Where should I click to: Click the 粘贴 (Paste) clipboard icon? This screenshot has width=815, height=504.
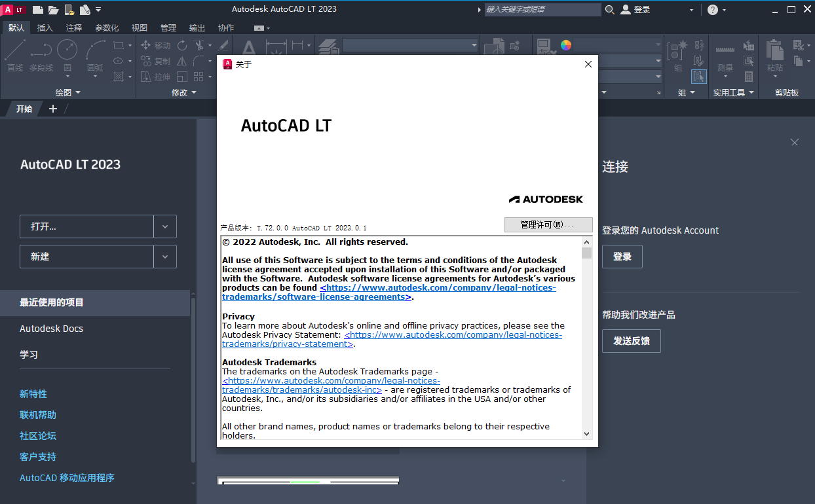click(774, 51)
